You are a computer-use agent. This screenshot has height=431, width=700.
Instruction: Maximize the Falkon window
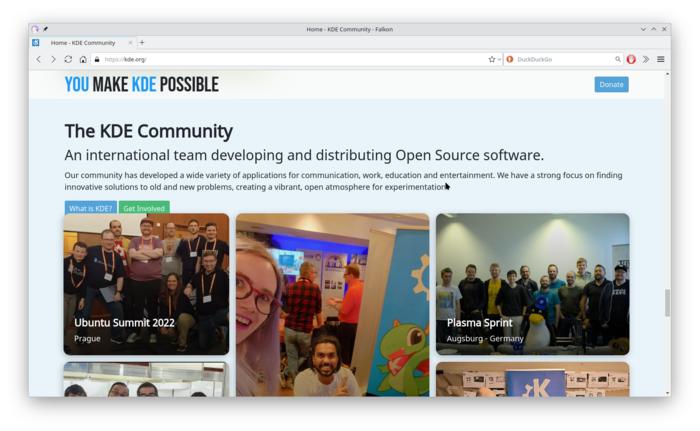point(654,29)
